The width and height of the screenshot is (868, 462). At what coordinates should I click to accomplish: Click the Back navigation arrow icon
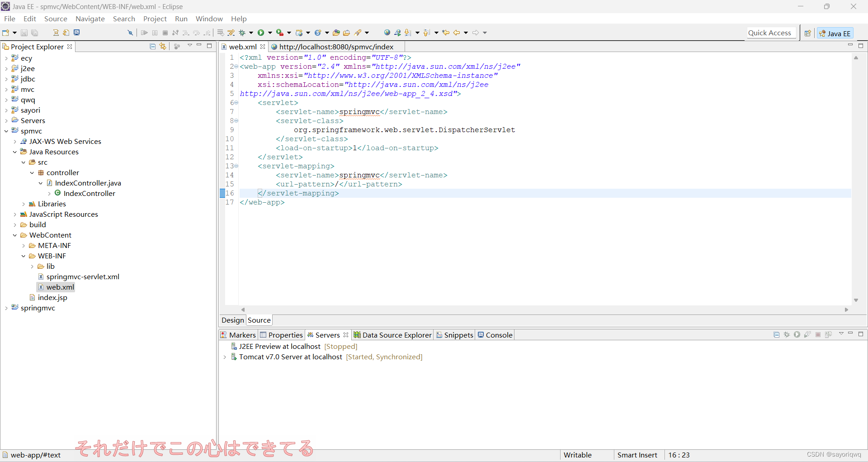[457, 33]
